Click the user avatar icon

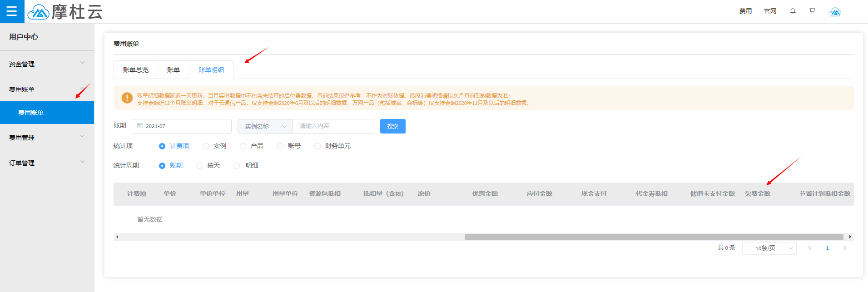click(x=834, y=12)
